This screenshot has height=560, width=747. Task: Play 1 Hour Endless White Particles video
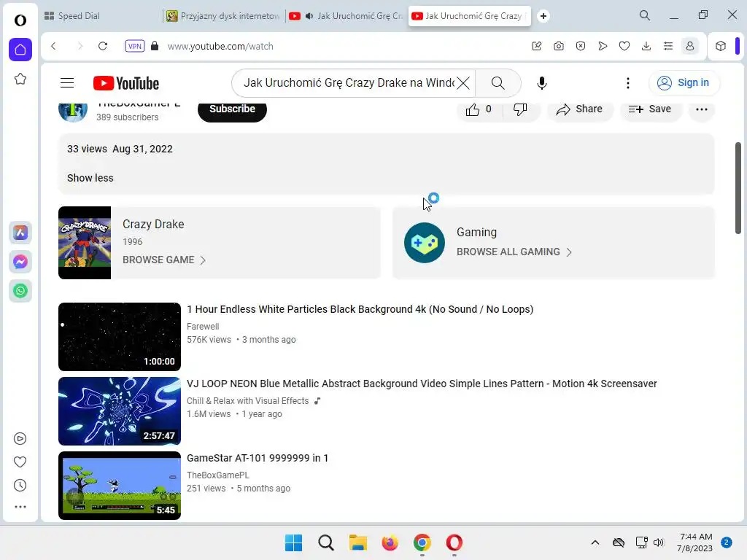point(119,337)
